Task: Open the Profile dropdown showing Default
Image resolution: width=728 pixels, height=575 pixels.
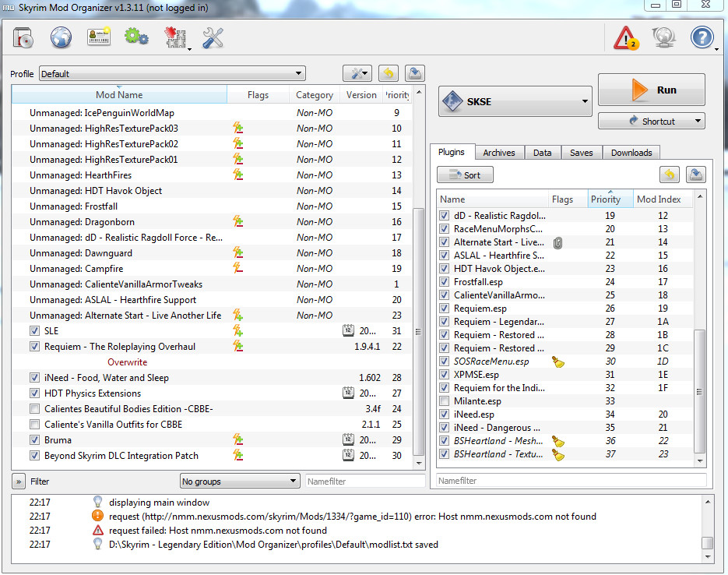Action: tap(172, 73)
